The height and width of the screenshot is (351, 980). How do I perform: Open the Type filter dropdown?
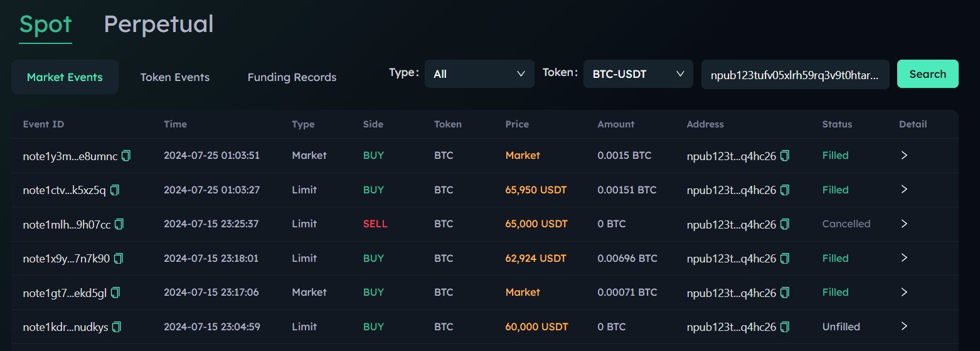coord(479,74)
